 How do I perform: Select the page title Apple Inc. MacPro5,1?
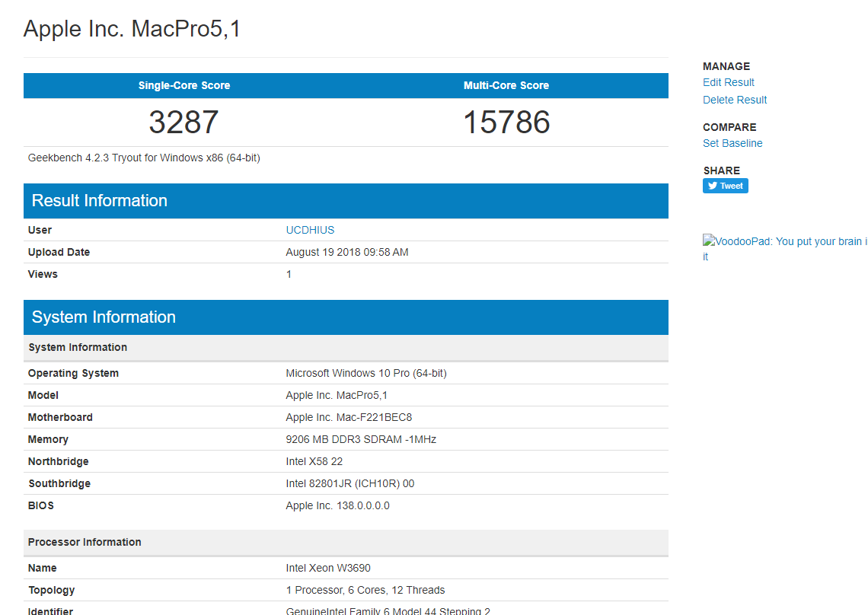tap(132, 29)
